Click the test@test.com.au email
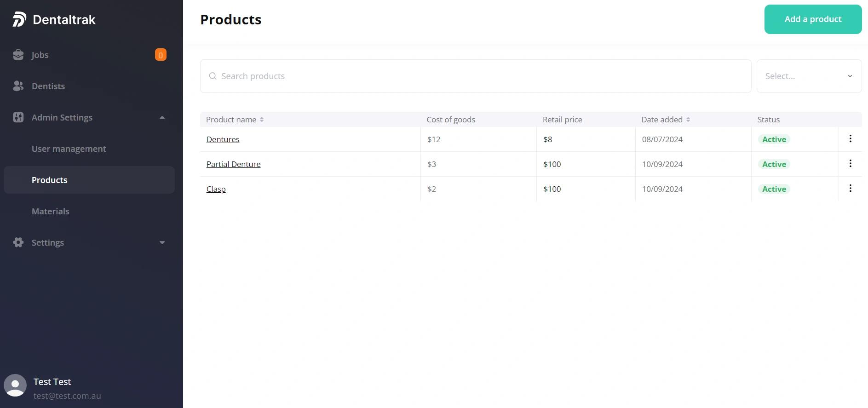868x408 pixels. click(67, 396)
